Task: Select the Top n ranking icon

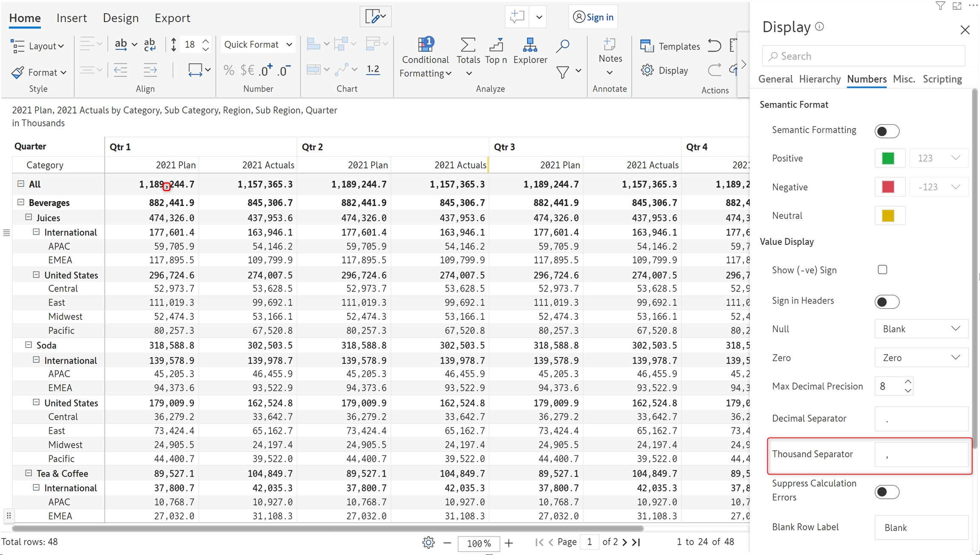Action: [x=496, y=45]
